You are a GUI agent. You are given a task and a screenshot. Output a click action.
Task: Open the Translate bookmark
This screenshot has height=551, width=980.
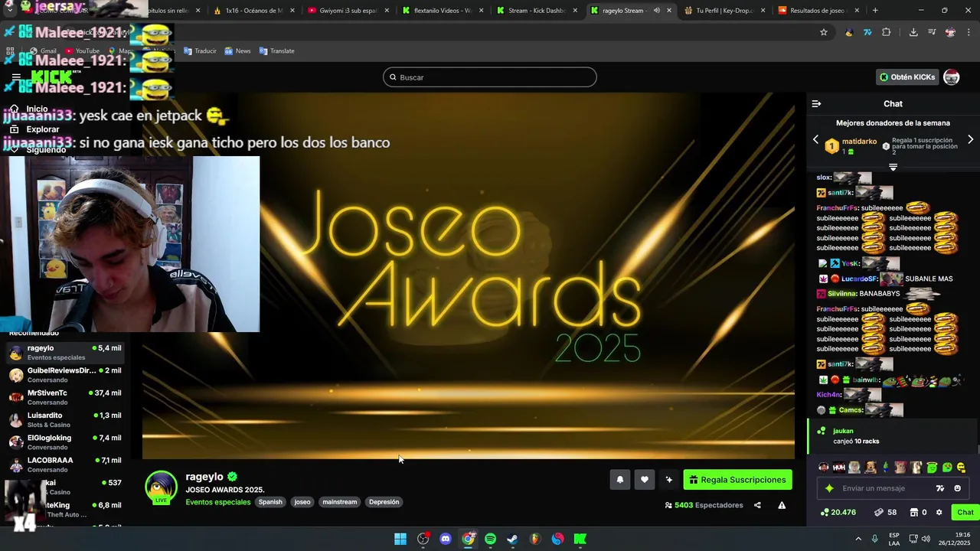pos(276,51)
